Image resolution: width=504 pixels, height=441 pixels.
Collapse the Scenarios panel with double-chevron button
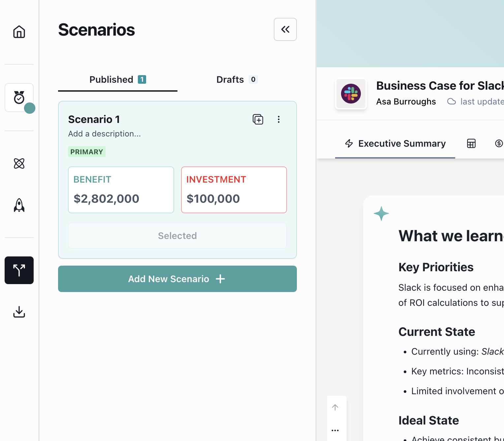click(285, 29)
